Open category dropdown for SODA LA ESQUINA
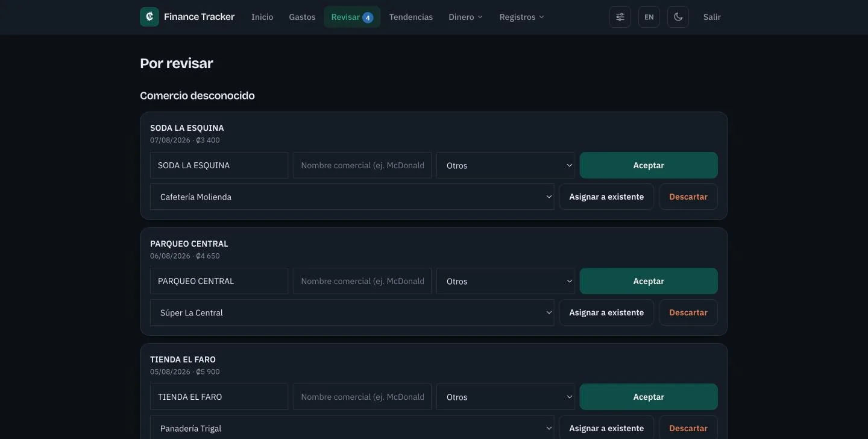This screenshot has height=439, width=868. 506,165
